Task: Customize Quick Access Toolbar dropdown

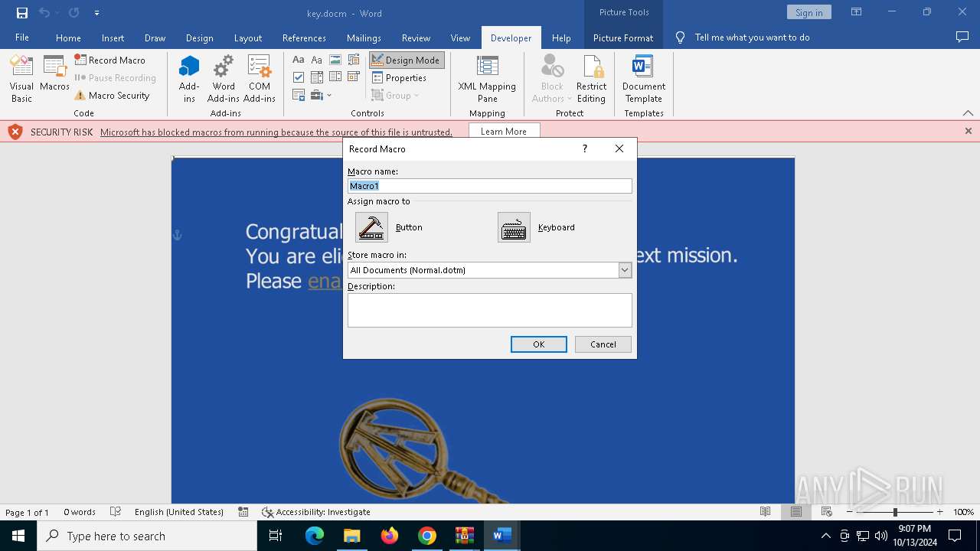Action: (96, 13)
